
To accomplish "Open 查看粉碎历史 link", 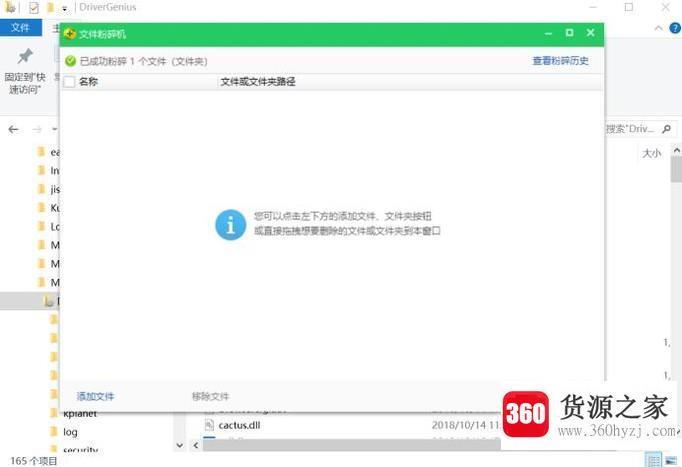I will pyautogui.click(x=560, y=61).
